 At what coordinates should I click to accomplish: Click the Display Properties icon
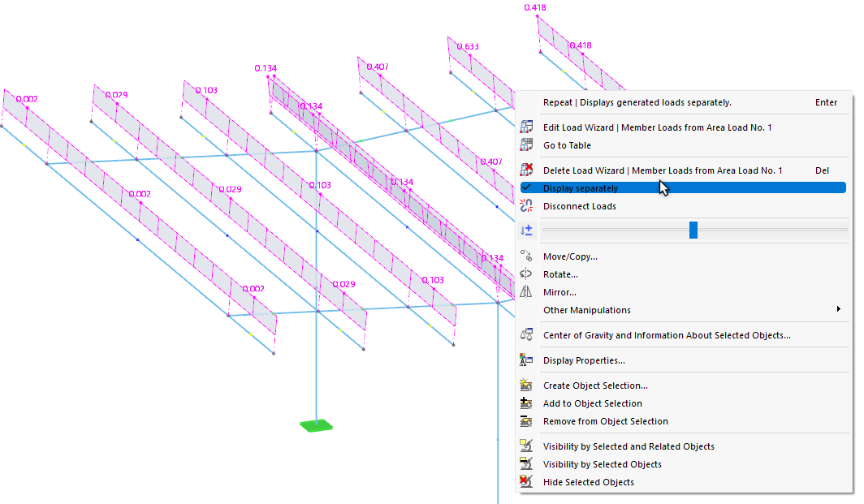pyautogui.click(x=526, y=360)
